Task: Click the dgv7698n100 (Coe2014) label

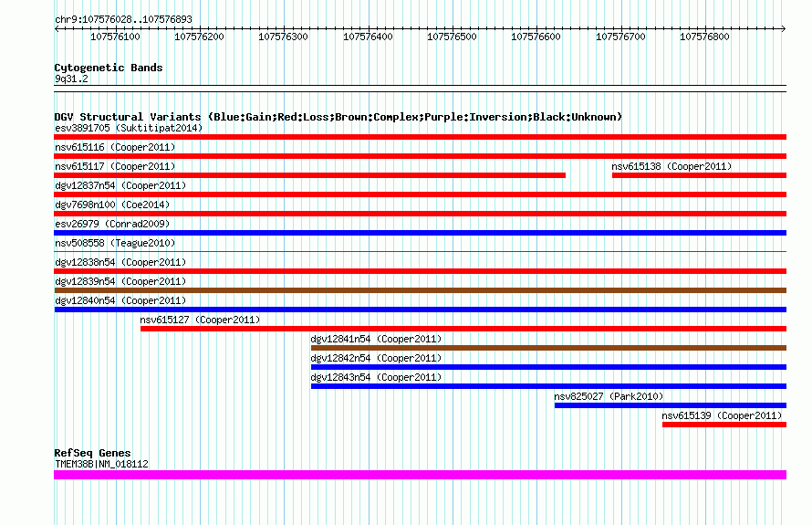Action: [x=112, y=205]
